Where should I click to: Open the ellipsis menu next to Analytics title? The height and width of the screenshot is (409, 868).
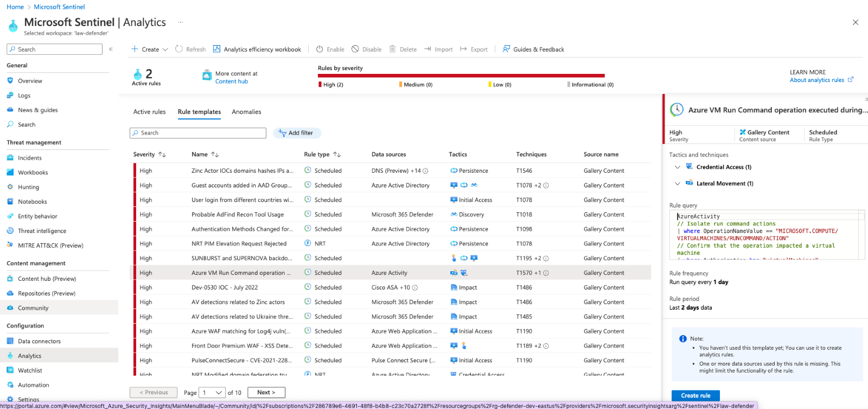click(181, 22)
